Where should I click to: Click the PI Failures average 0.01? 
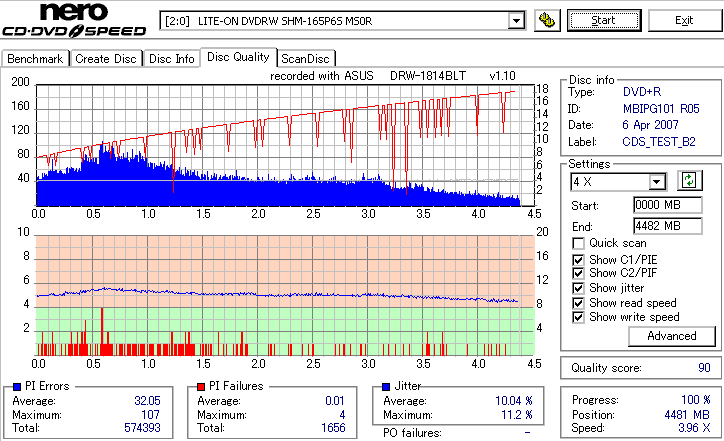pyautogui.click(x=335, y=401)
